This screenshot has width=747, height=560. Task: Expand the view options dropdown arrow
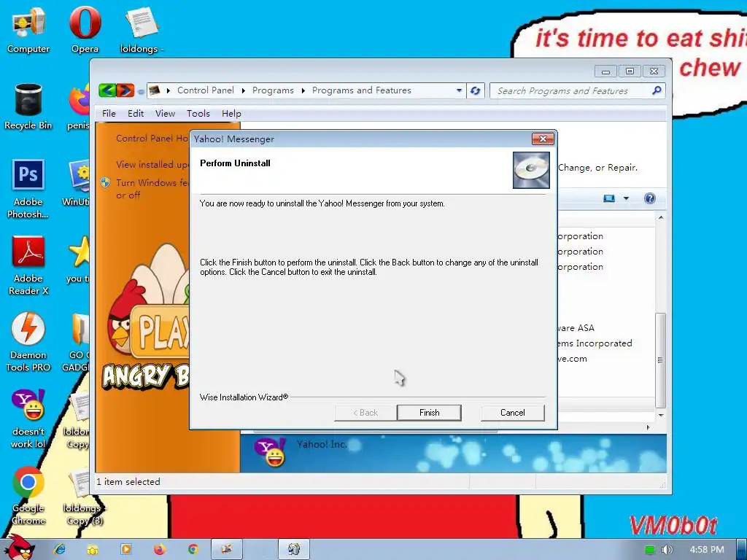(626, 198)
